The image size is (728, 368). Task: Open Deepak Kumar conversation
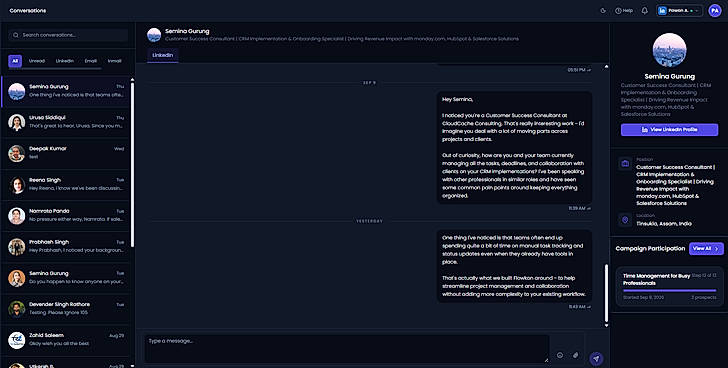pos(66,153)
